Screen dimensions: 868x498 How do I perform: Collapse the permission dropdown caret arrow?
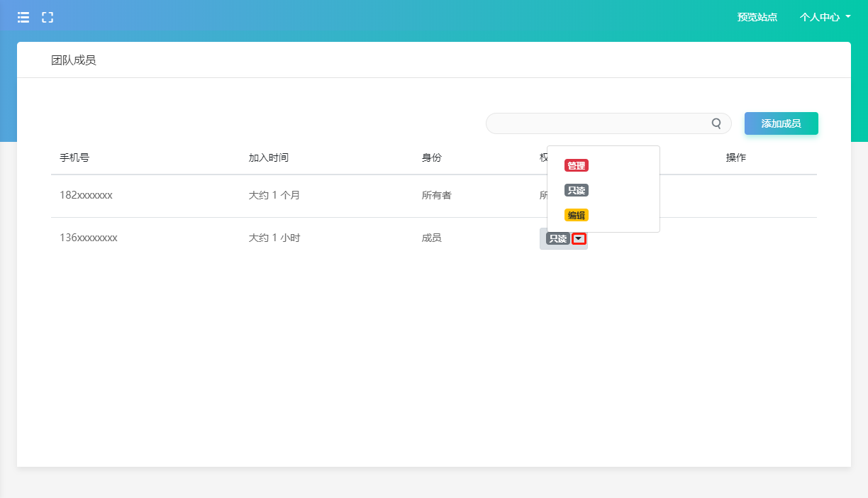click(579, 239)
